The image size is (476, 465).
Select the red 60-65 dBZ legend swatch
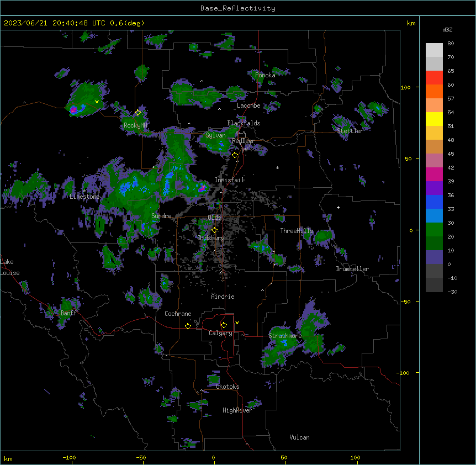click(434, 78)
